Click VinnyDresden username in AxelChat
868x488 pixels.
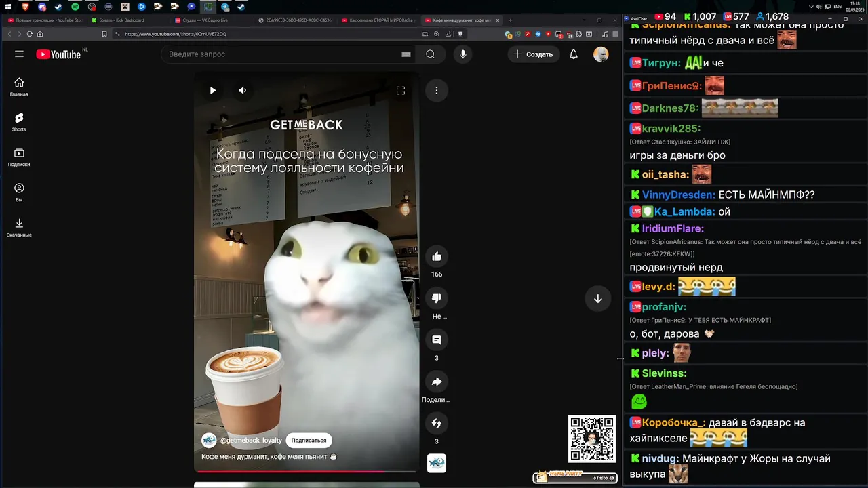(679, 195)
